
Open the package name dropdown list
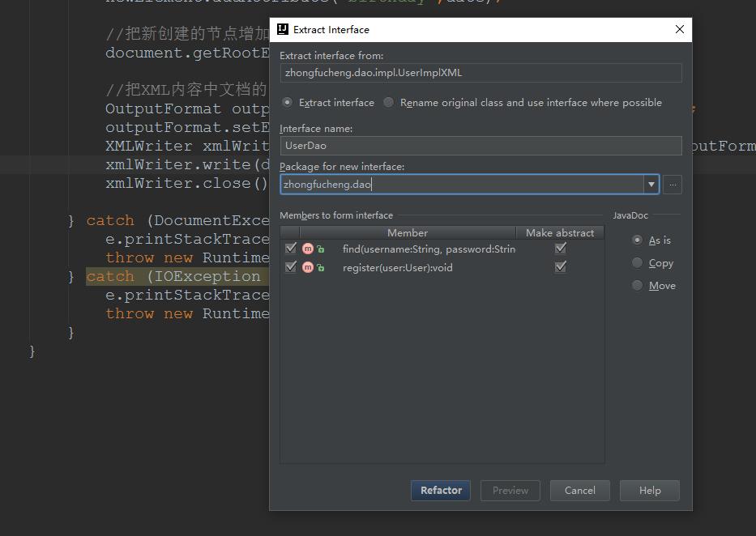[651, 185]
